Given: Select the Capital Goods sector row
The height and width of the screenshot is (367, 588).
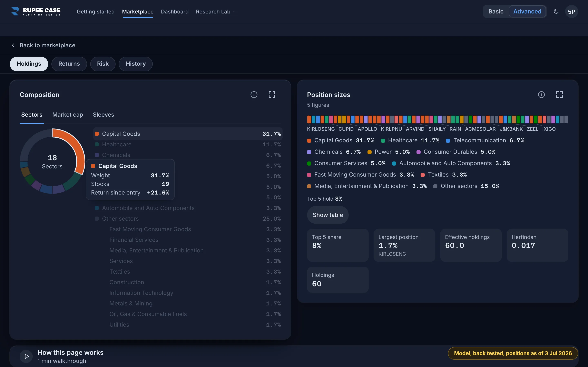Looking at the screenshot, I should 188,134.
